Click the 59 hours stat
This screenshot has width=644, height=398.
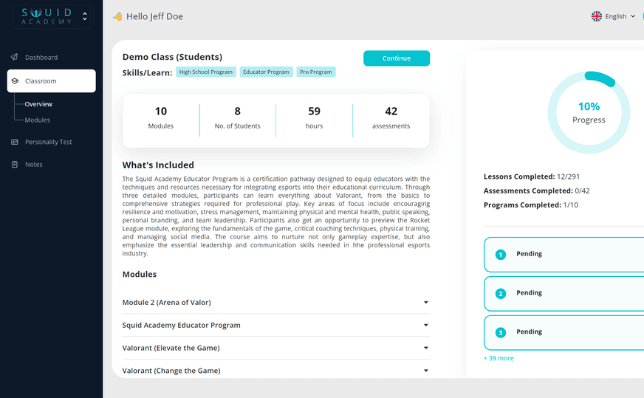(x=314, y=118)
